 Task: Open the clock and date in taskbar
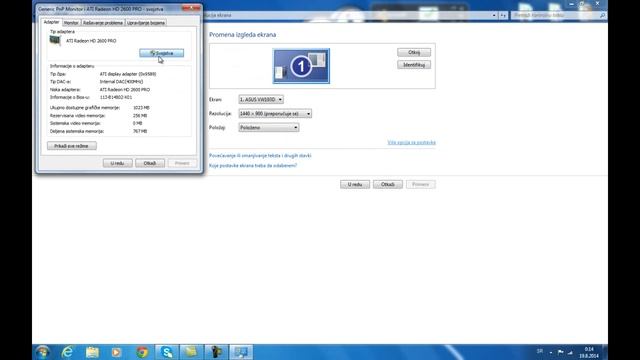point(589,353)
